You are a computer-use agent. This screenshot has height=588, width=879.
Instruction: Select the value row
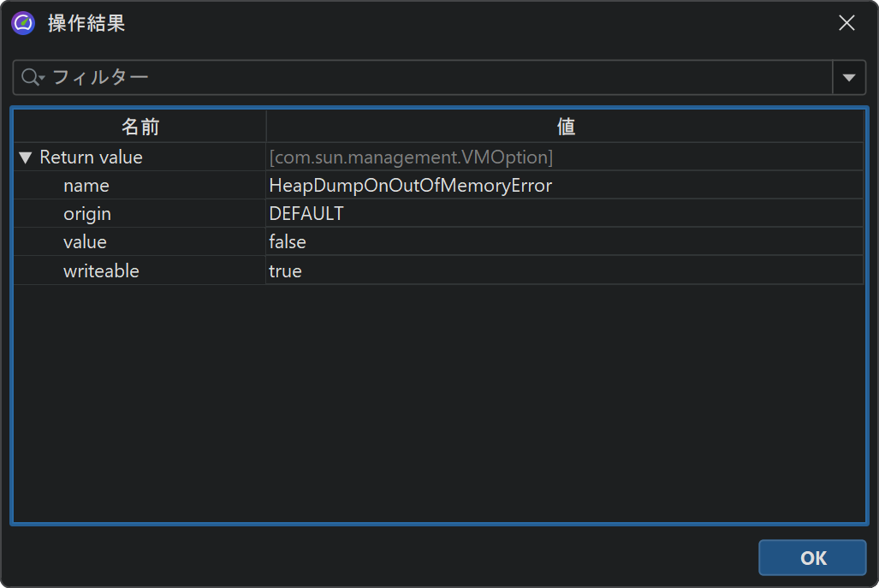[85, 242]
